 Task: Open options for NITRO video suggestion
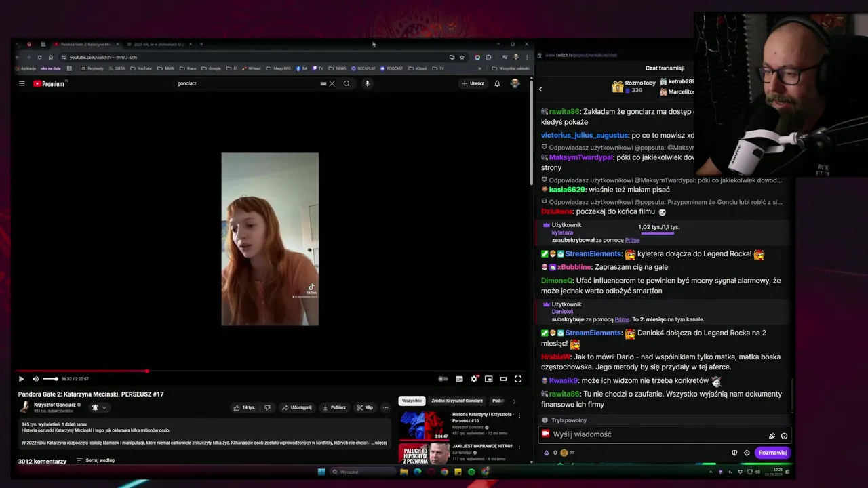pyautogui.click(x=519, y=447)
